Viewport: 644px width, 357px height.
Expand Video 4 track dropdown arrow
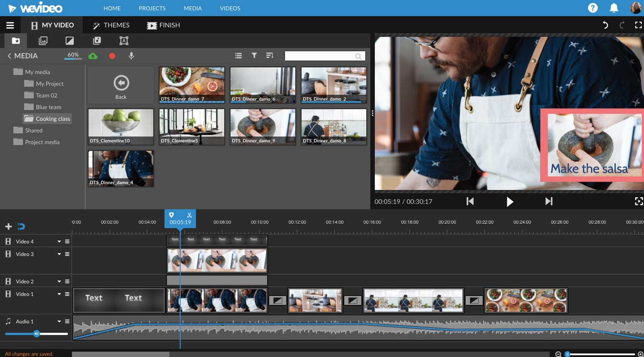click(x=59, y=242)
